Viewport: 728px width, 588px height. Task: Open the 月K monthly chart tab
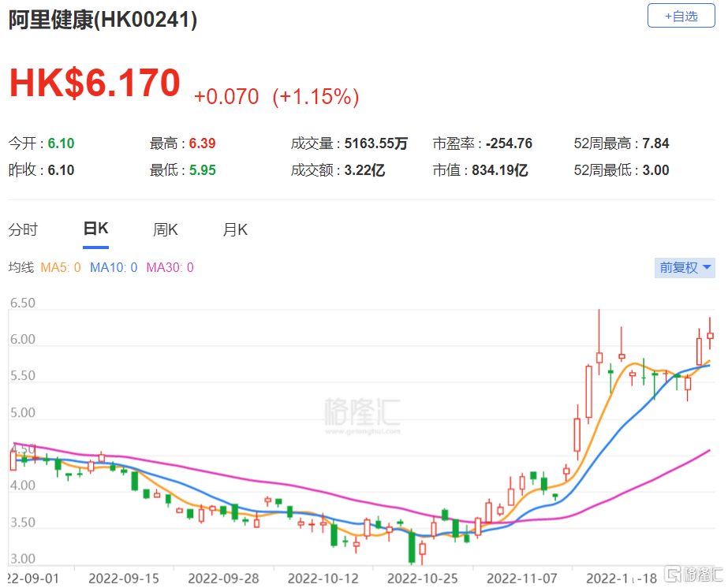[235, 229]
